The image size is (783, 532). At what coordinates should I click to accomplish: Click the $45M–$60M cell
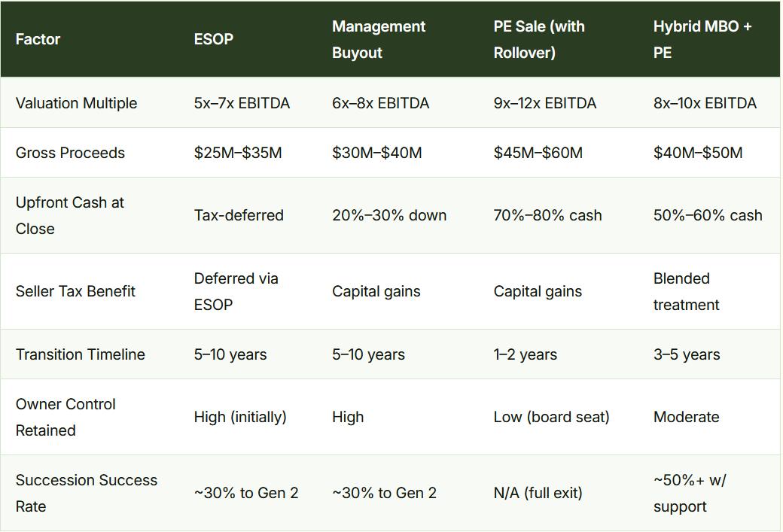click(x=538, y=153)
